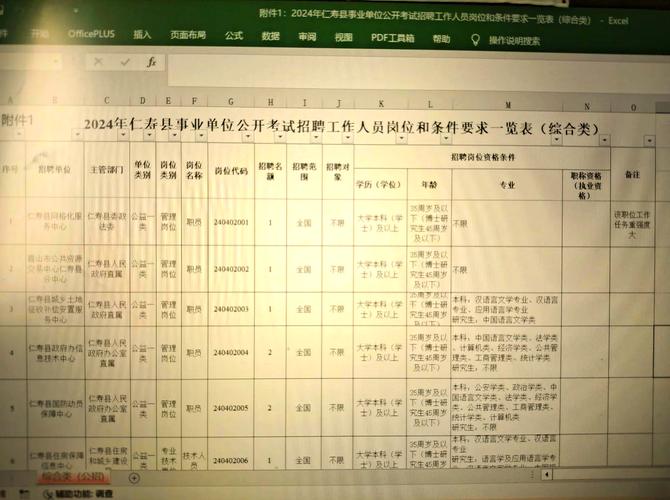Open the 数据 ribbon tab
Screen dimensions: 670x500
pyautogui.click(x=270, y=36)
